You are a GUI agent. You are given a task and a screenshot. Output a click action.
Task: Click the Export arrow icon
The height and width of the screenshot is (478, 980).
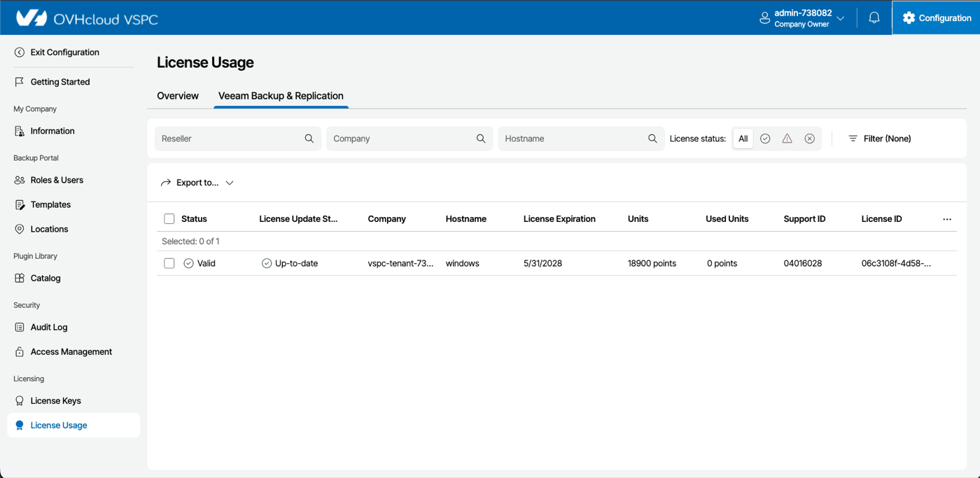point(166,183)
